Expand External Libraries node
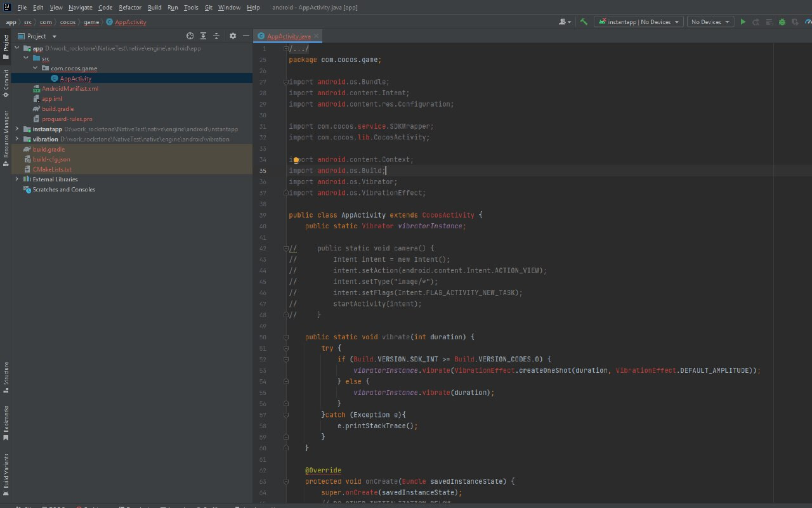Image resolution: width=812 pixels, height=508 pixels. (17, 179)
